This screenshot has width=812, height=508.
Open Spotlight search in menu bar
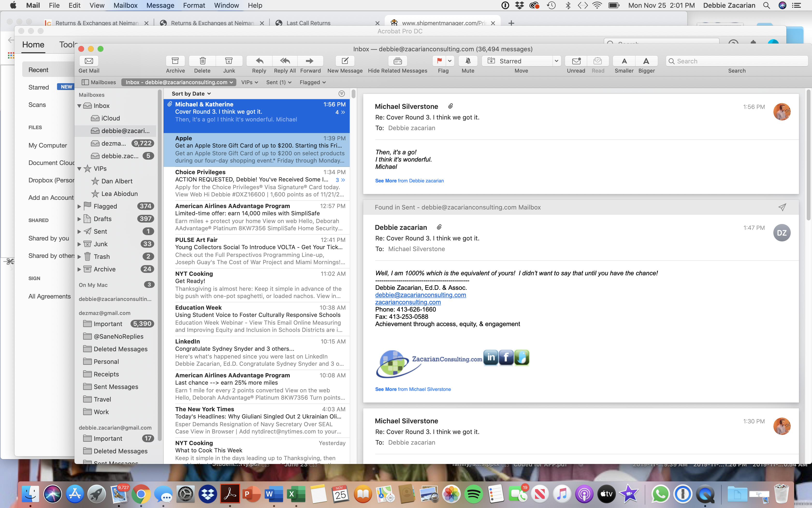pos(766,5)
